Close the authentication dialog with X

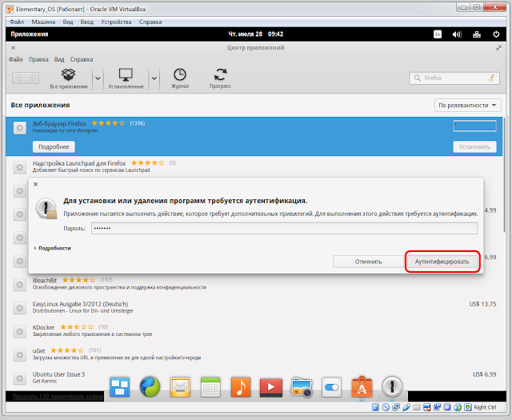click(x=35, y=184)
